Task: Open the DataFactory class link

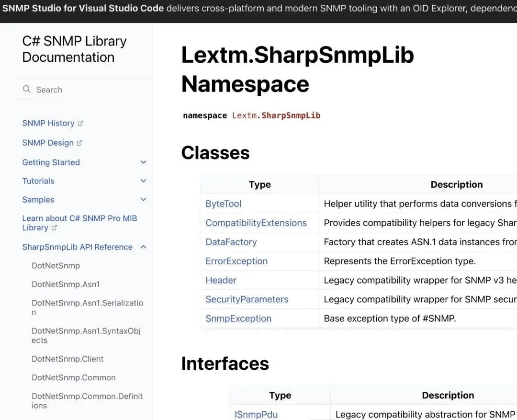Action: [x=231, y=242]
